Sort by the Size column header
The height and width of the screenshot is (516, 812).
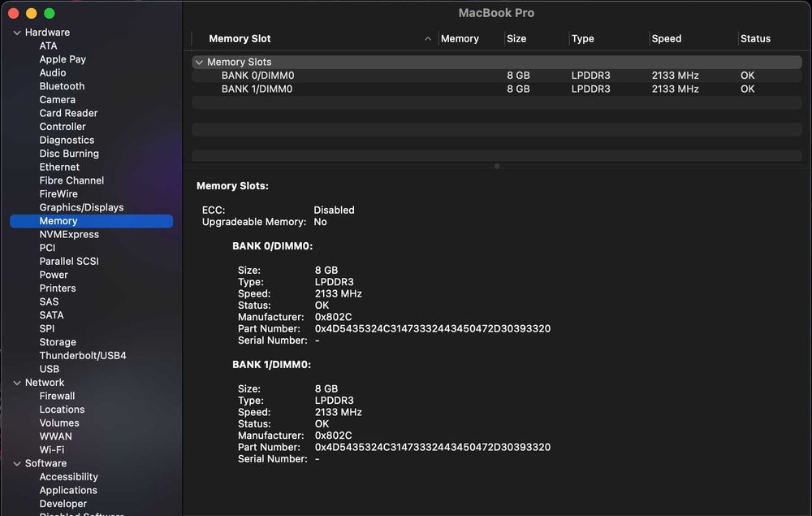pos(516,39)
